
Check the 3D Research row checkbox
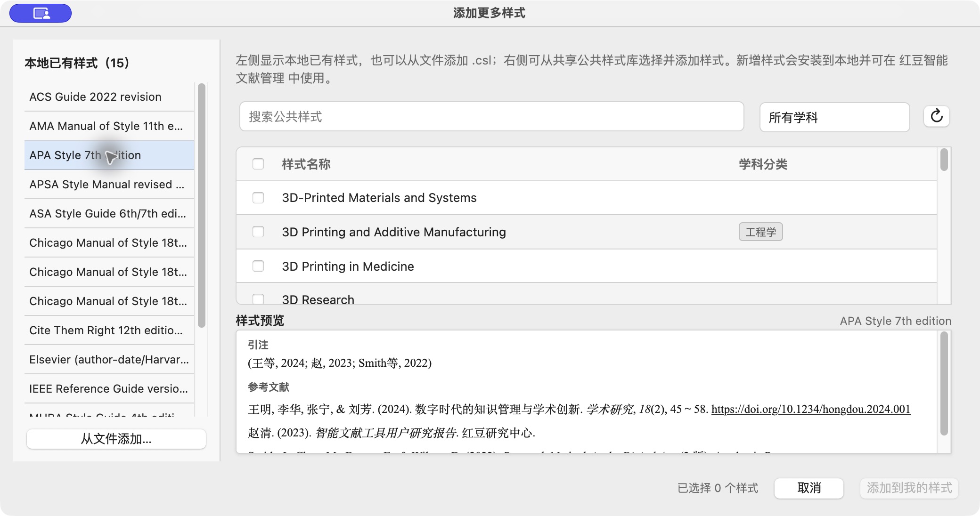pyautogui.click(x=258, y=299)
